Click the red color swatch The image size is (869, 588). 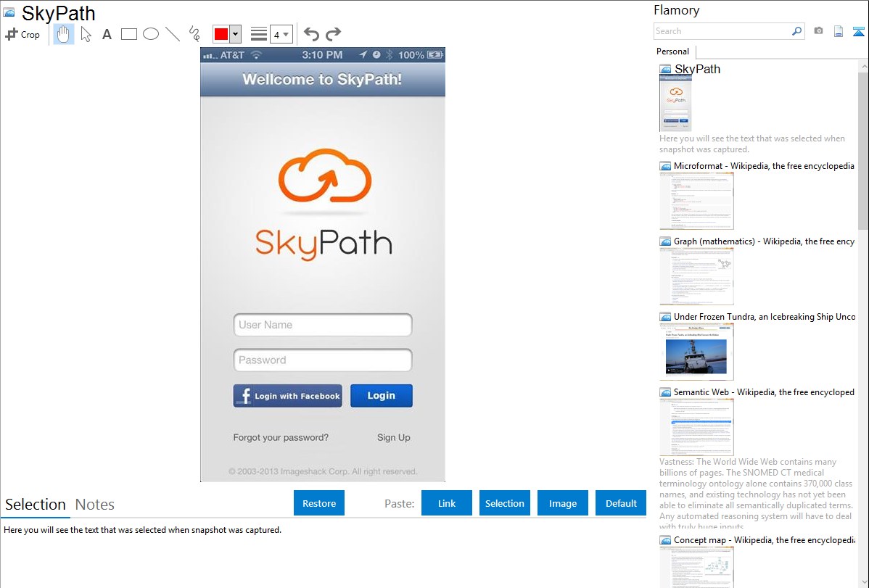[x=221, y=34]
